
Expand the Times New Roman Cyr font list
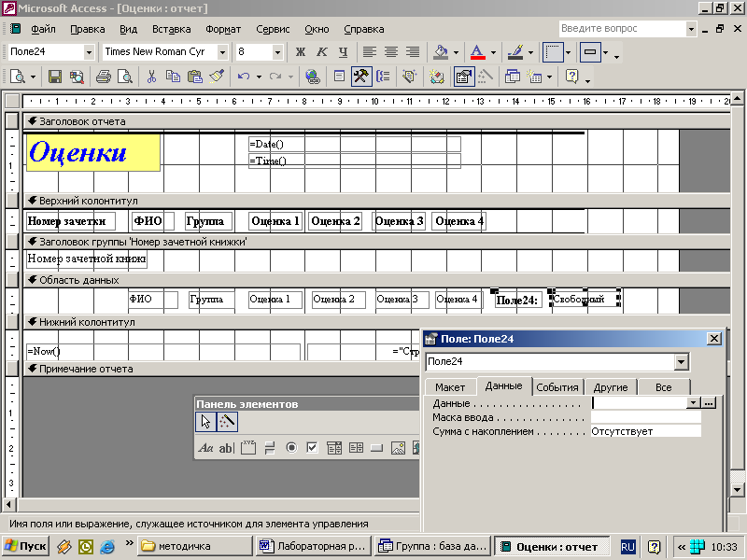point(222,52)
